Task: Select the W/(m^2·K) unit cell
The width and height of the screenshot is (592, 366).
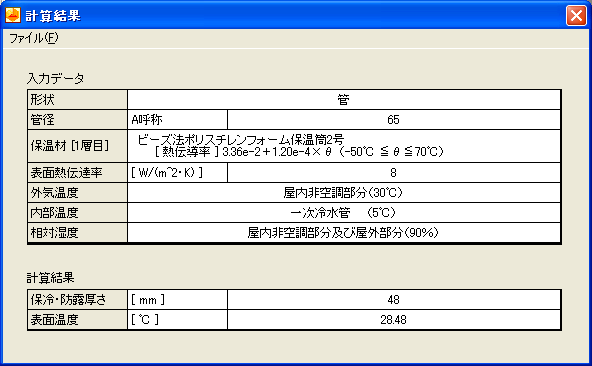Action: pos(177,173)
